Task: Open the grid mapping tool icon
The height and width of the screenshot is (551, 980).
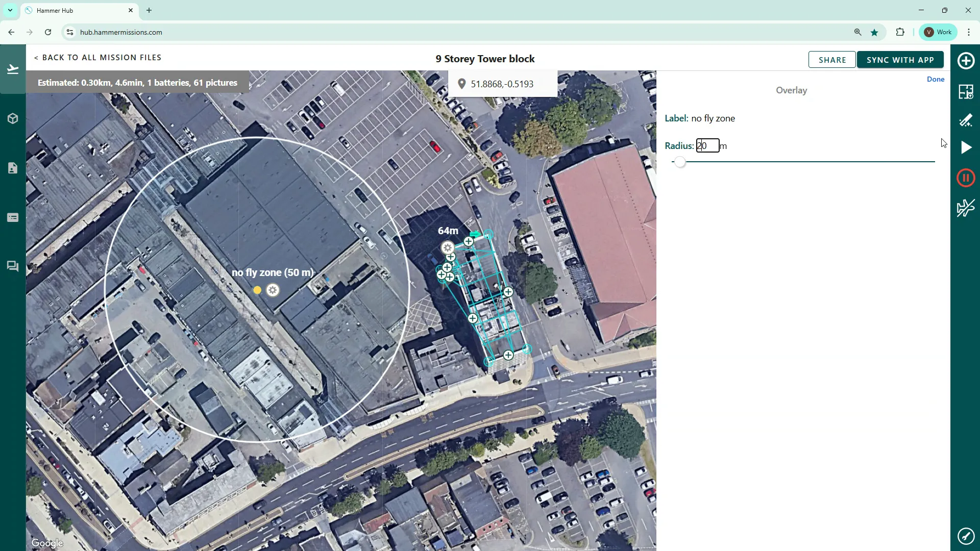Action: 966,92
